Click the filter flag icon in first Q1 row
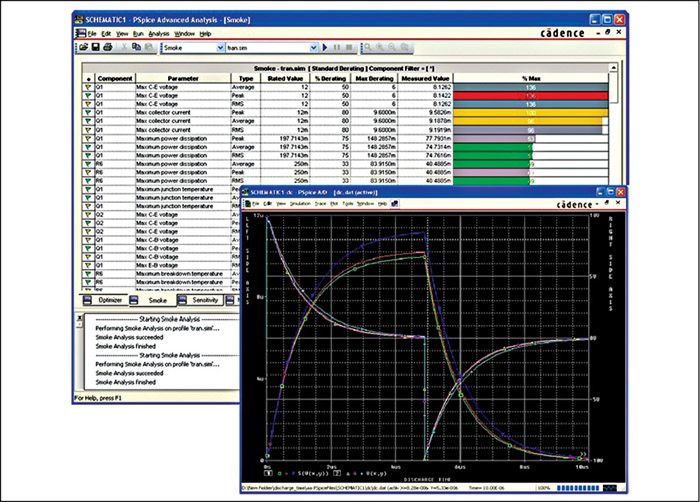This screenshot has width=700, height=502. click(x=87, y=86)
